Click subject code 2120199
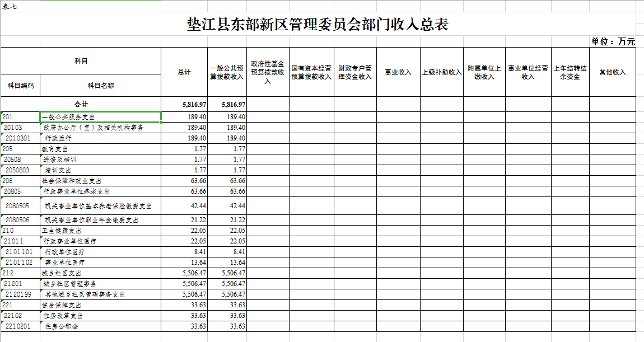Viewport: 644px width, 342px height. [21, 295]
